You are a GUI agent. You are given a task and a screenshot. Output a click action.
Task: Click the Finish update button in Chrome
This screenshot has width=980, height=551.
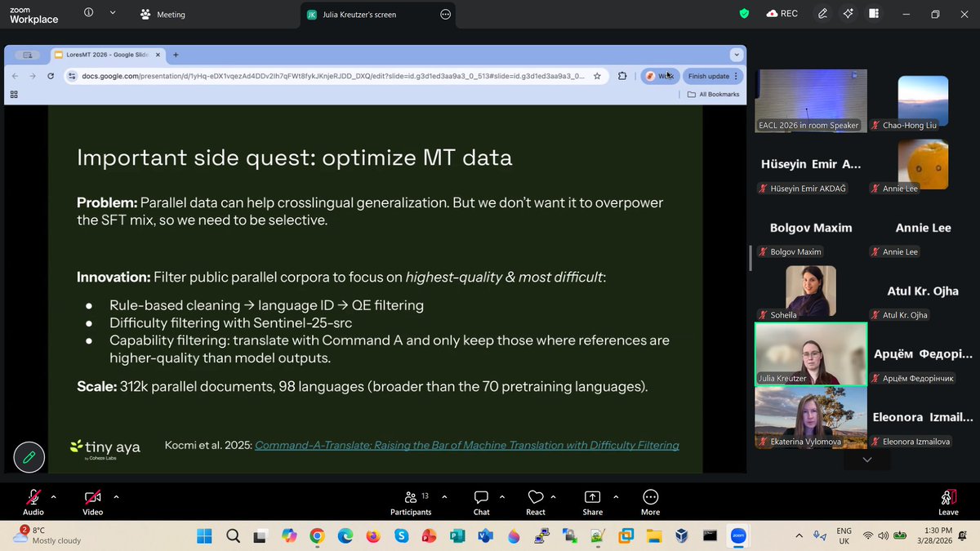[713, 76]
